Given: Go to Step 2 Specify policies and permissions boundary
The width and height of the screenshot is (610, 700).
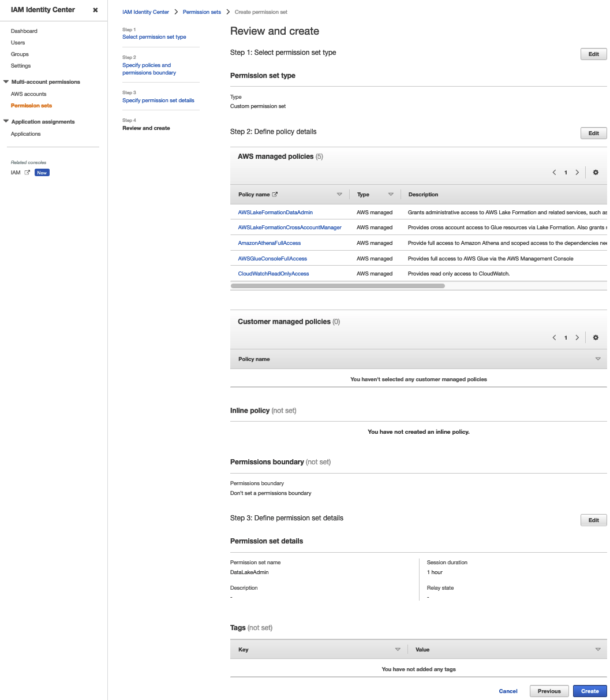Looking at the screenshot, I should tap(149, 69).
